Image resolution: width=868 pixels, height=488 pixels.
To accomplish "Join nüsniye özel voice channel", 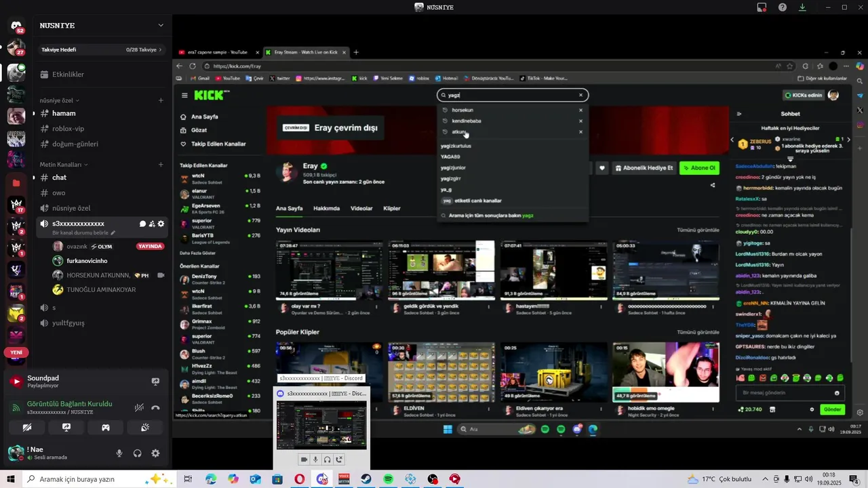I will coord(100,208).
